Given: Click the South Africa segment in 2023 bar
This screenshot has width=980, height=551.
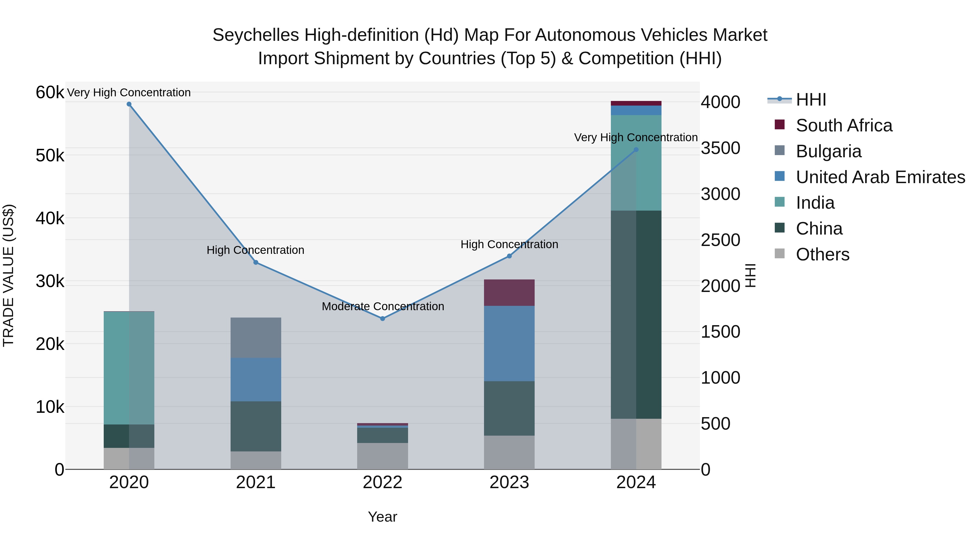Looking at the screenshot, I should pos(509,293).
